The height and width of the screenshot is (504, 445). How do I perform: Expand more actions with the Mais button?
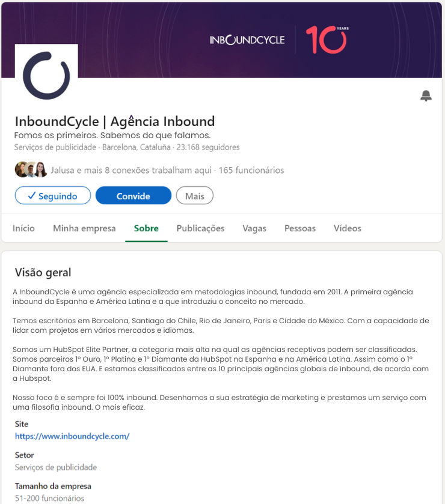click(194, 195)
